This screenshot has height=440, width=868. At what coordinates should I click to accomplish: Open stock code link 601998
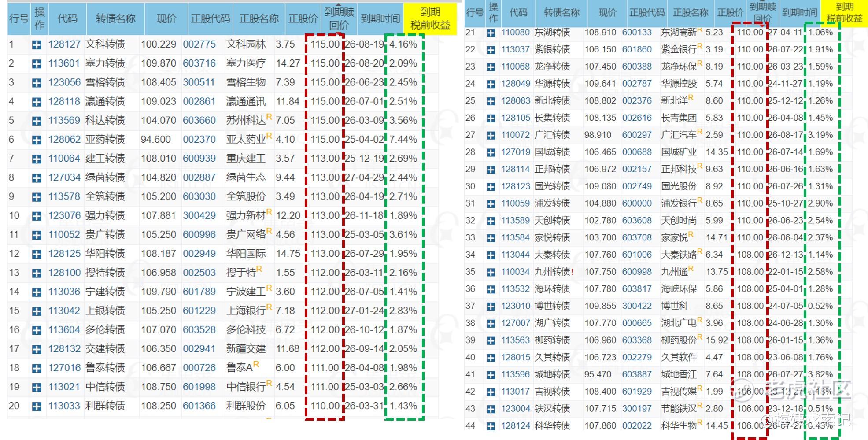tap(199, 387)
